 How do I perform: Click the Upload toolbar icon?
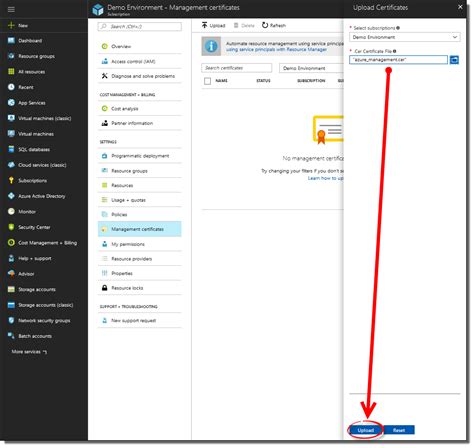204,25
